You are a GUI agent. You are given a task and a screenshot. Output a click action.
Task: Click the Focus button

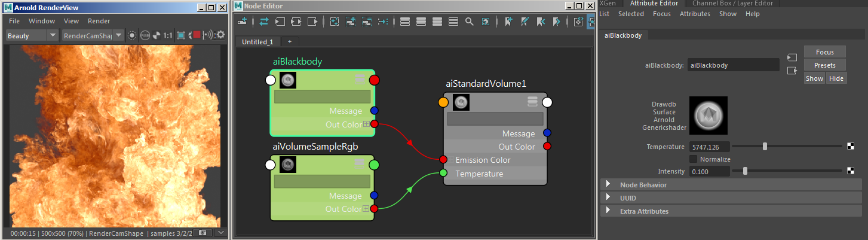[x=825, y=52]
